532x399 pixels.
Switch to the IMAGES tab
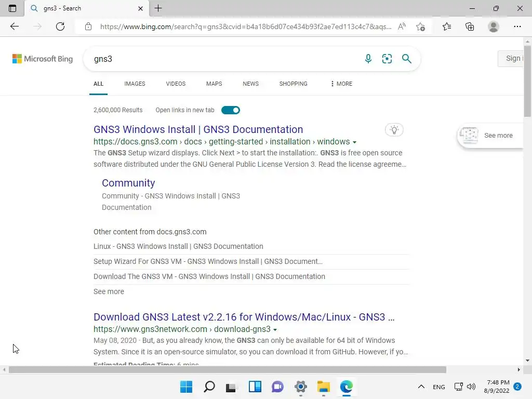coord(135,84)
